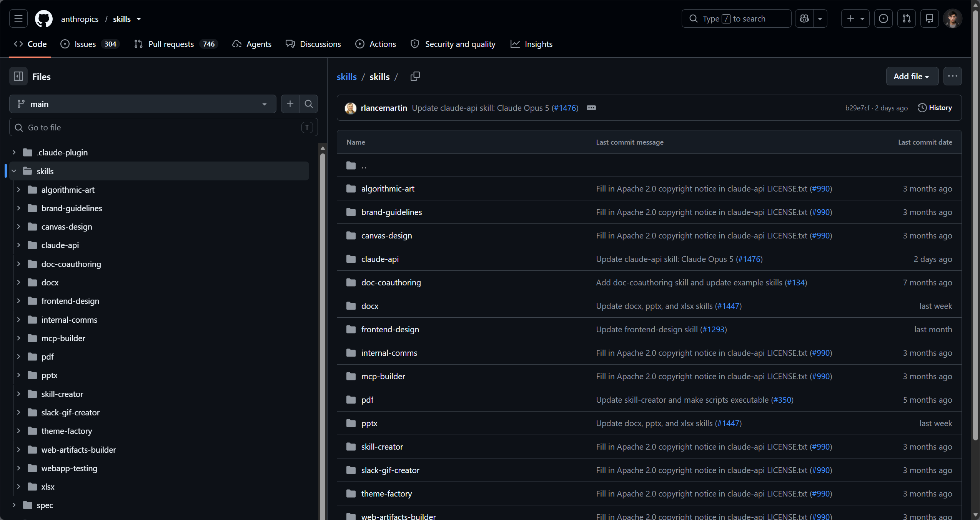Click the pdf folder icon in table
This screenshot has height=520, width=980.
point(351,400)
